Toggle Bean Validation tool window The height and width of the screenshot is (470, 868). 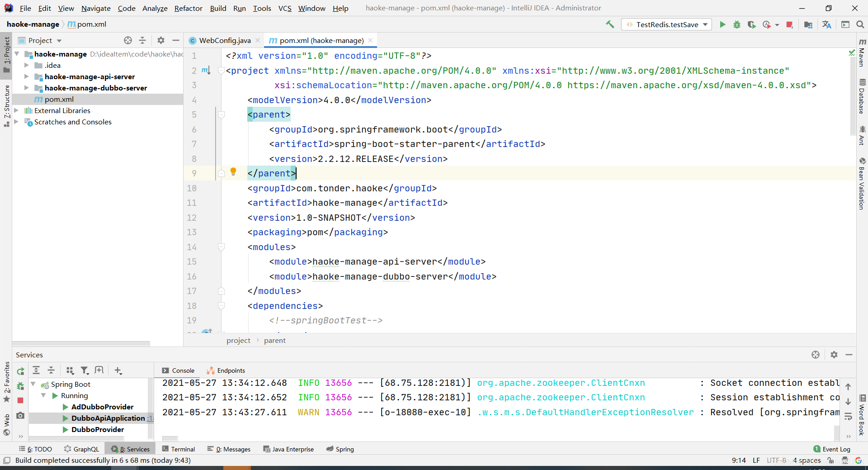click(x=862, y=183)
